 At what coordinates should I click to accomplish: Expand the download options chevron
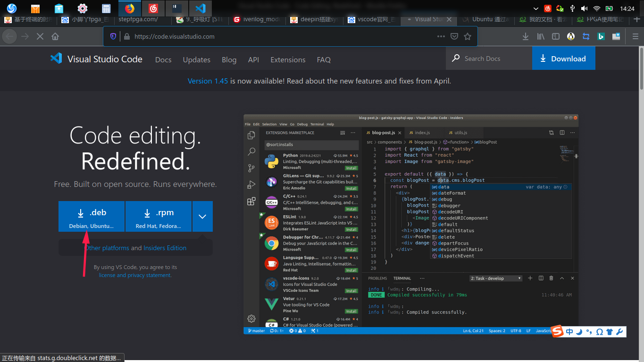point(202,217)
